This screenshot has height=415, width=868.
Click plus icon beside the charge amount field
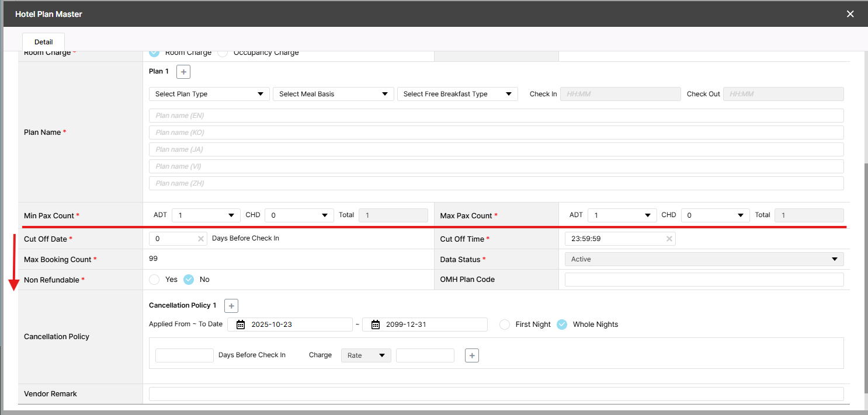pyautogui.click(x=472, y=355)
